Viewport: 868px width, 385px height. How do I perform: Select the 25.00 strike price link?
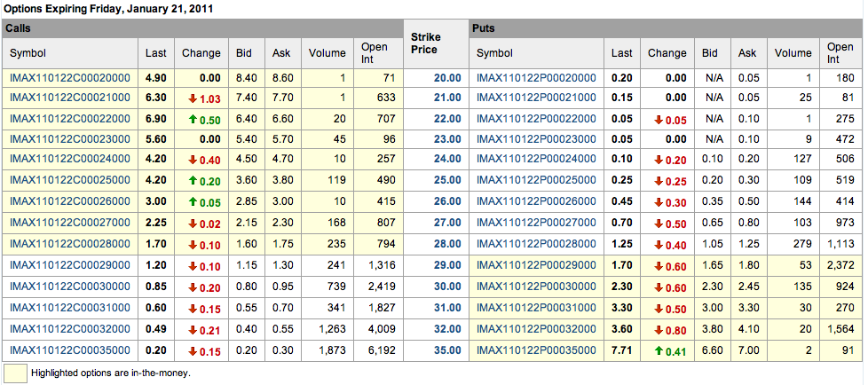tap(446, 180)
